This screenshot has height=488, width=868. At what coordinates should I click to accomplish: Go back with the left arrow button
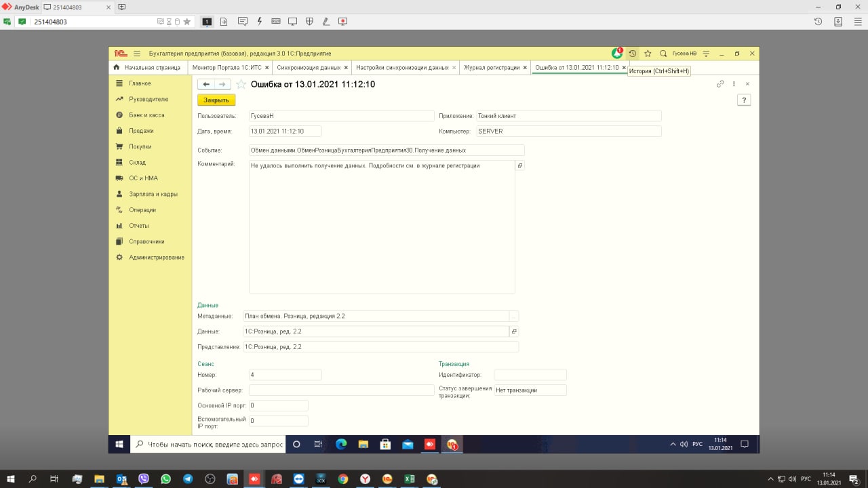tap(206, 84)
